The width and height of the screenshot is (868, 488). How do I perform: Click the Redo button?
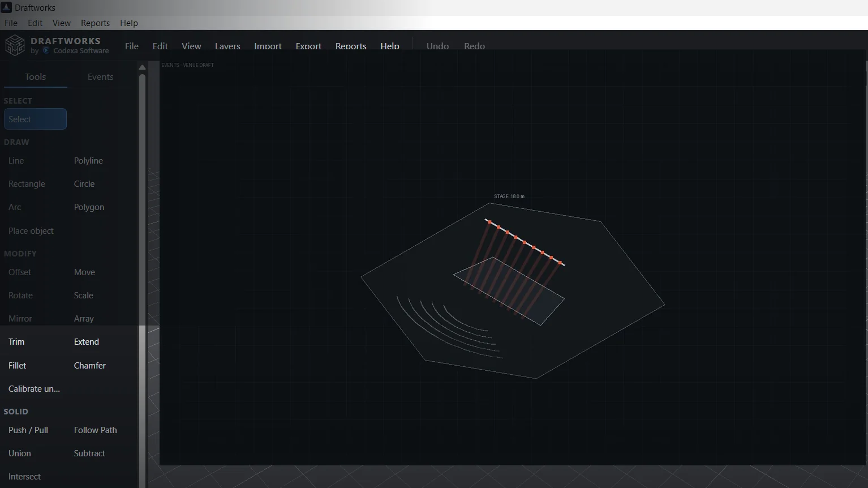pos(474,46)
